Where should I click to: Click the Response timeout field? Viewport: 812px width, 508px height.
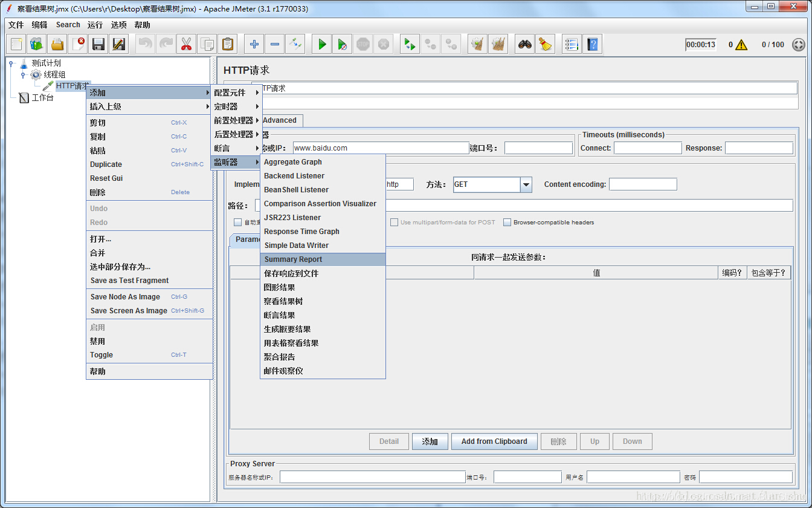click(x=759, y=148)
